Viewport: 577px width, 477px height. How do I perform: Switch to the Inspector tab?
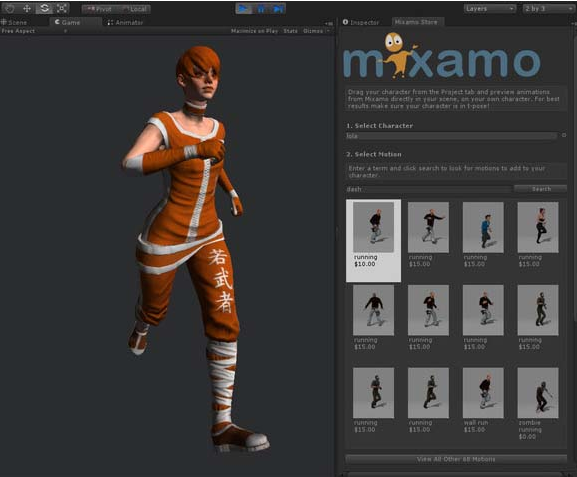click(361, 22)
